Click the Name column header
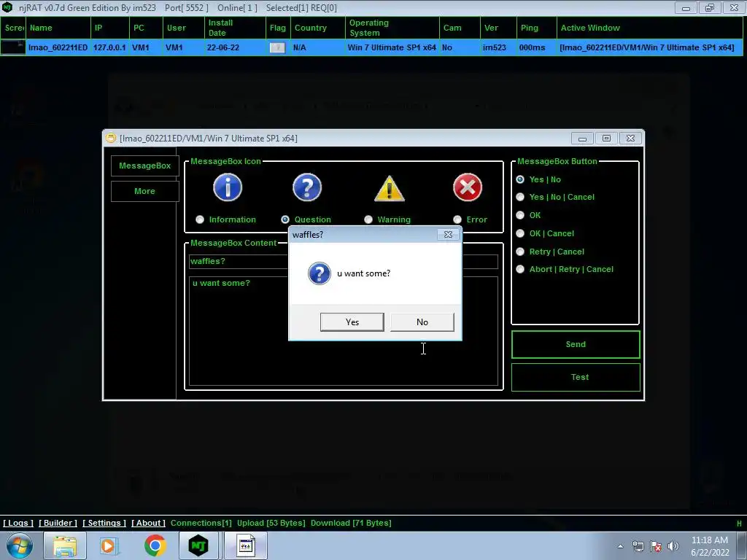The width and height of the screenshot is (747, 560). (x=58, y=28)
